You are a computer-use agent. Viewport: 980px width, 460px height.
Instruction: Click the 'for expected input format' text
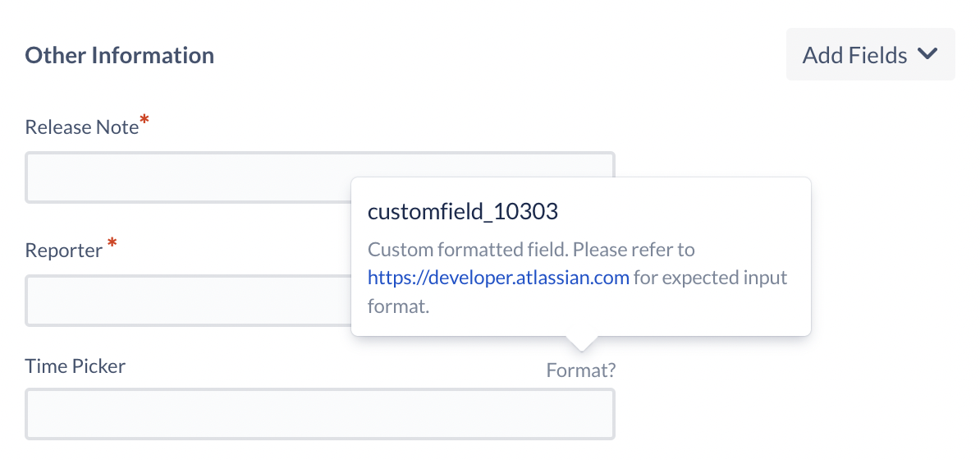coord(578,292)
